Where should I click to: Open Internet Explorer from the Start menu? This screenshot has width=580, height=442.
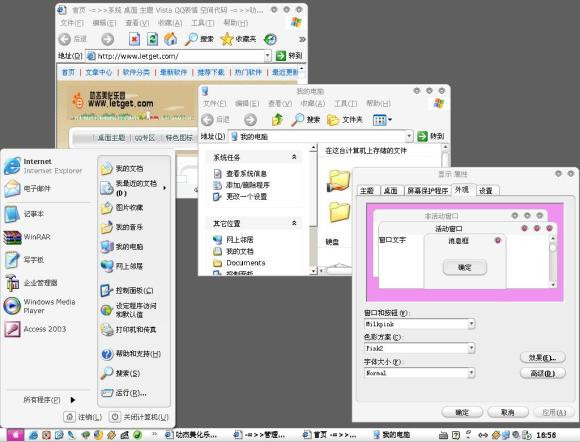point(43,166)
